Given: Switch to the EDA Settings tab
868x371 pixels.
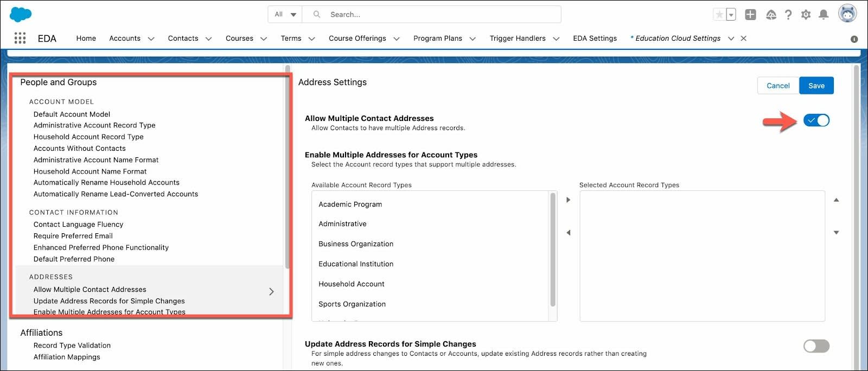Looking at the screenshot, I should pyautogui.click(x=595, y=39).
